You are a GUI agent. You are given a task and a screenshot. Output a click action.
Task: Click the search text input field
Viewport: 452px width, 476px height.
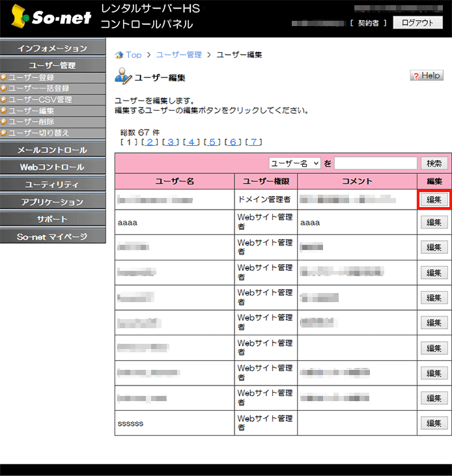pos(375,163)
